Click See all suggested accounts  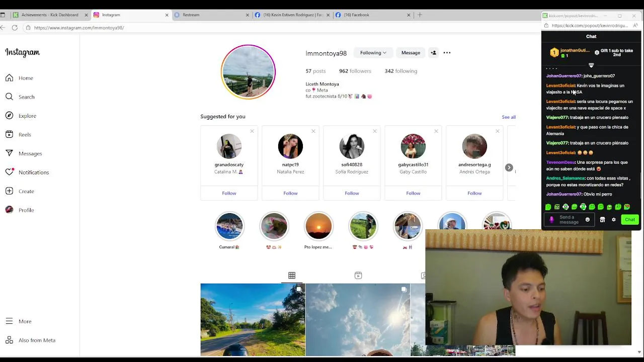coord(509,117)
